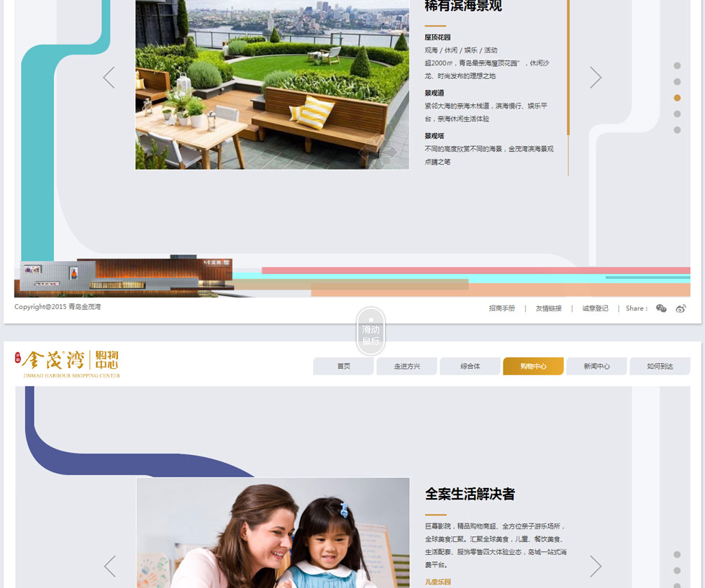The image size is (705, 588).
Task: Advance to next slide beside 稀有滨海景观 text
Action: pyautogui.click(x=596, y=78)
